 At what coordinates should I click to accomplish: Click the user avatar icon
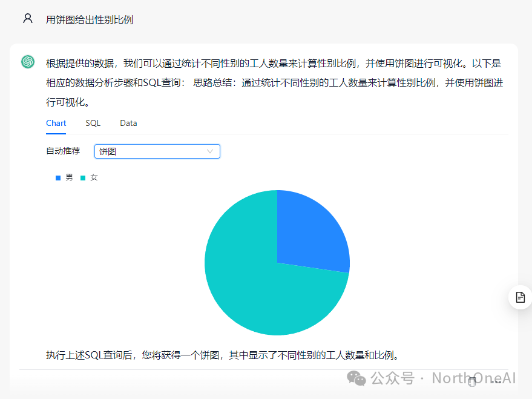tap(28, 18)
